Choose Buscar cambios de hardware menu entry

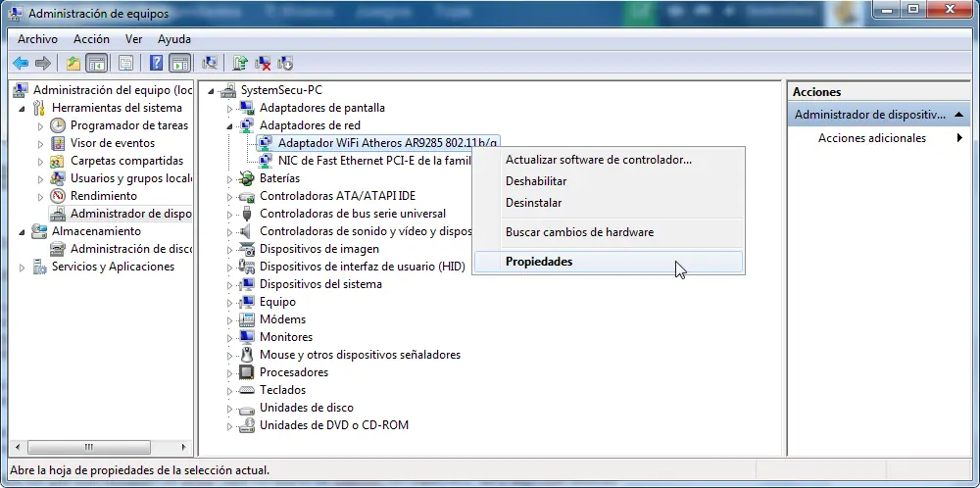click(x=609, y=232)
